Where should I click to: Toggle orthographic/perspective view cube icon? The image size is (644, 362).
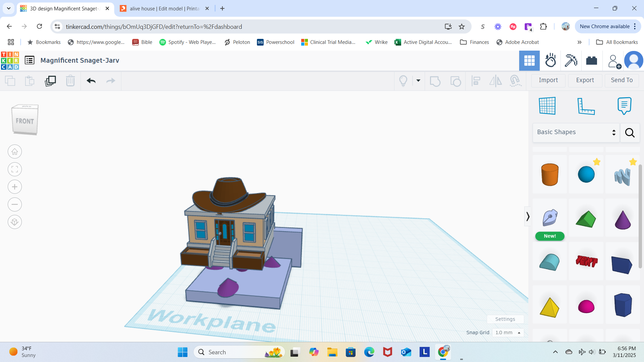(15, 222)
